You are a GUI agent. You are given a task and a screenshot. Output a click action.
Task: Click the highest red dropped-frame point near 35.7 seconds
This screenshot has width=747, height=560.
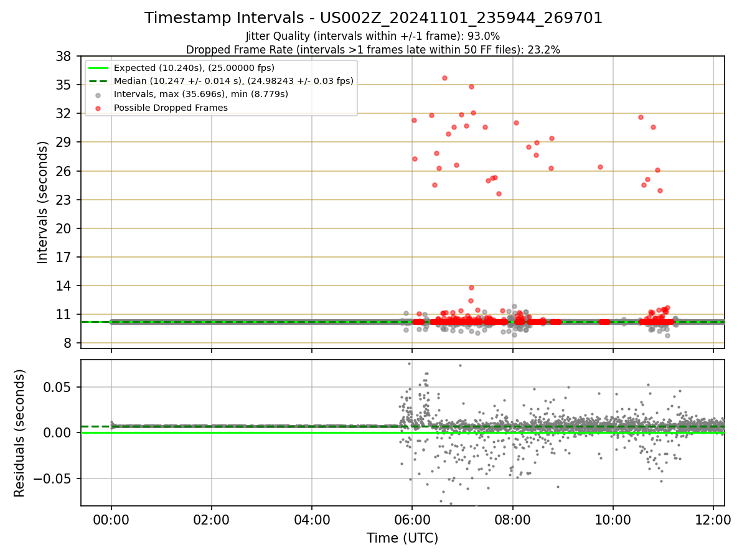(x=444, y=78)
